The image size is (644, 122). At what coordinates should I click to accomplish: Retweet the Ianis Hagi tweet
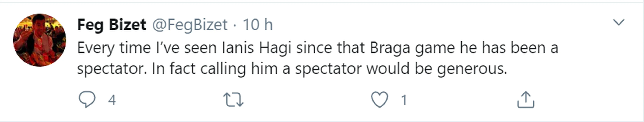233,100
